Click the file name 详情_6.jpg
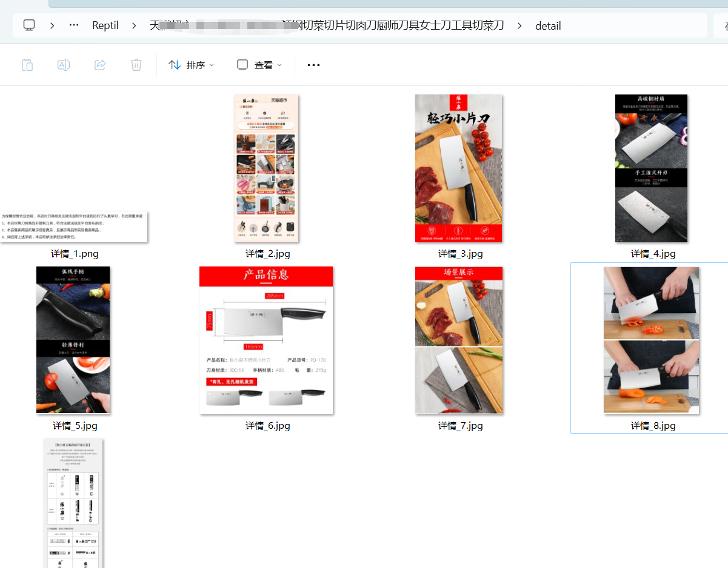The image size is (728, 579). click(x=267, y=426)
